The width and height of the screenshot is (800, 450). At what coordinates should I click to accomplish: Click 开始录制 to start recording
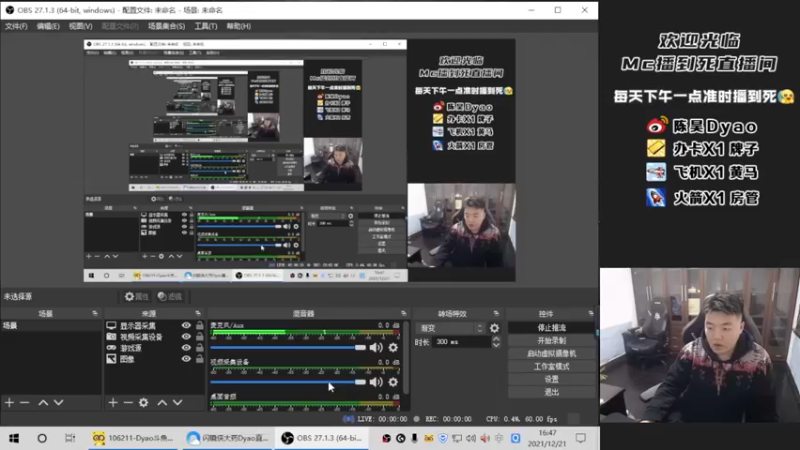click(552, 340)
